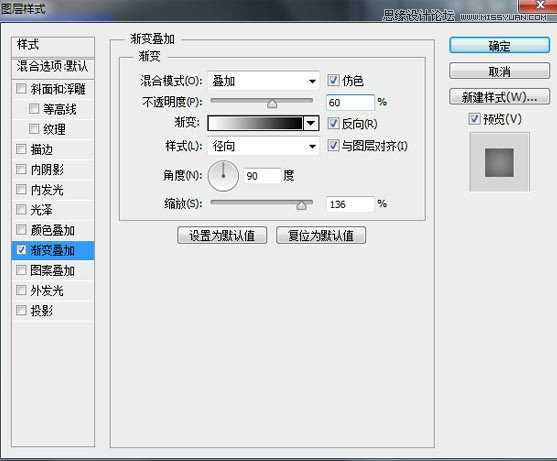Enable 斜面和浮雕 style checkbox
This screenshot has height=461, width=557.
tap(21, 88)
